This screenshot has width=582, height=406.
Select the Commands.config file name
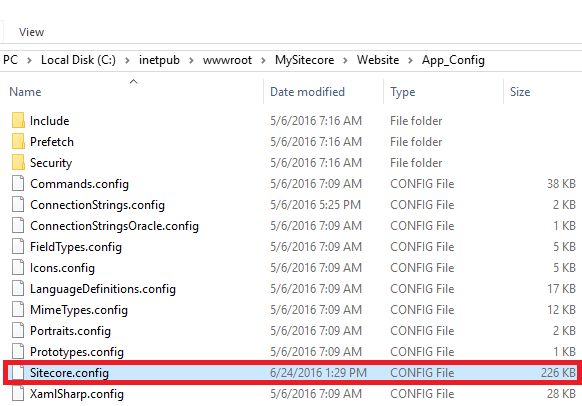(79, 184)
